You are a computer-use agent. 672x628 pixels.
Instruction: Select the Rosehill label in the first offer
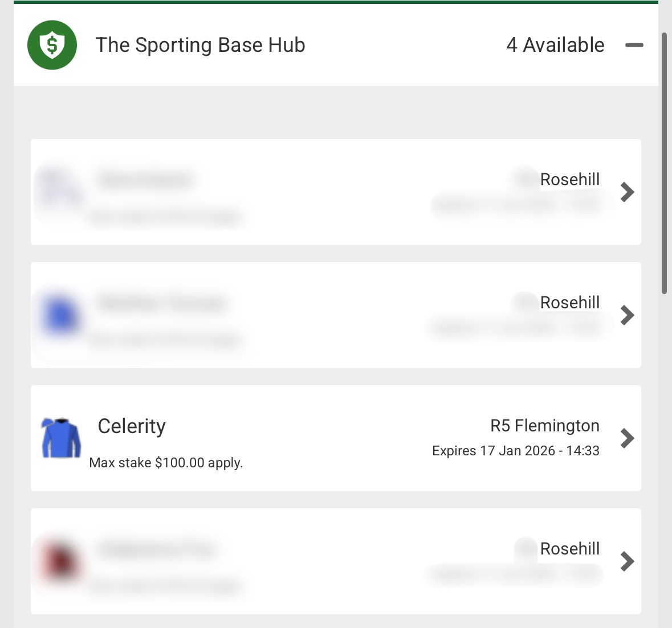(569, 180)
